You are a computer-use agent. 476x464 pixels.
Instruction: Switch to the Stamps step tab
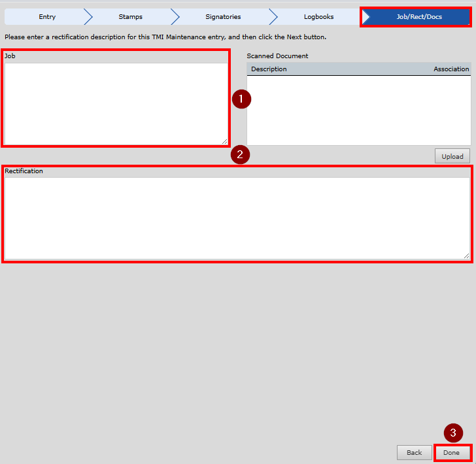coord(130,17)
